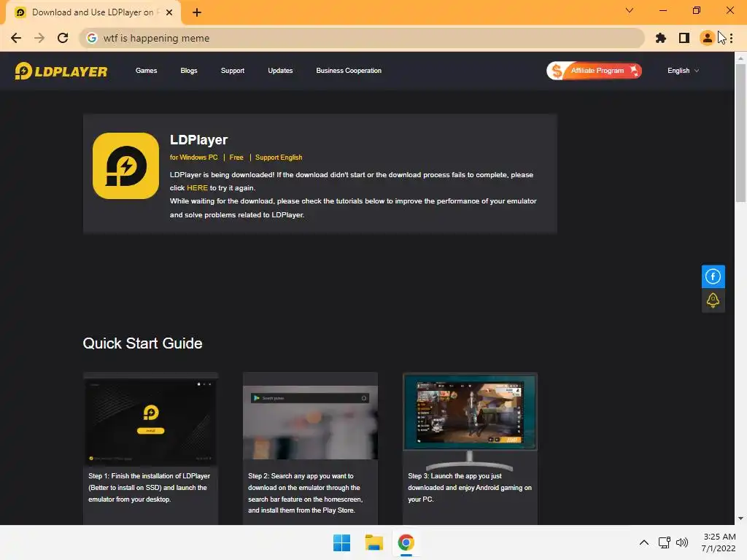The image size is (747, 560).
Task: Open the Blogs menu item
Action: (189, 71)
